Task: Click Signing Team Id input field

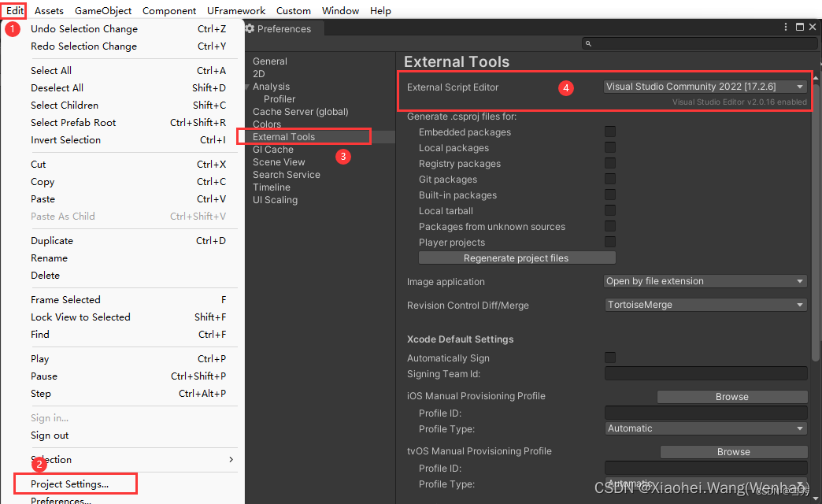Action: click(705, 373)
